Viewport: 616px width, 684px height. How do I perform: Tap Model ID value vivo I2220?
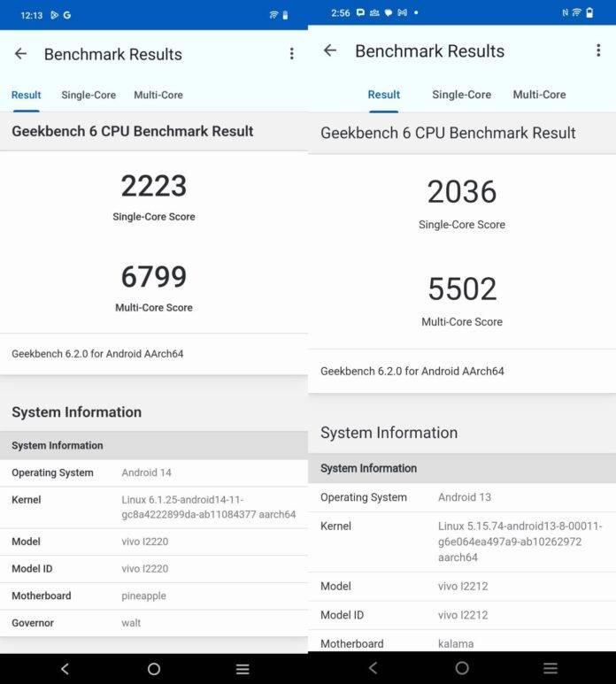tap(145, 568)
